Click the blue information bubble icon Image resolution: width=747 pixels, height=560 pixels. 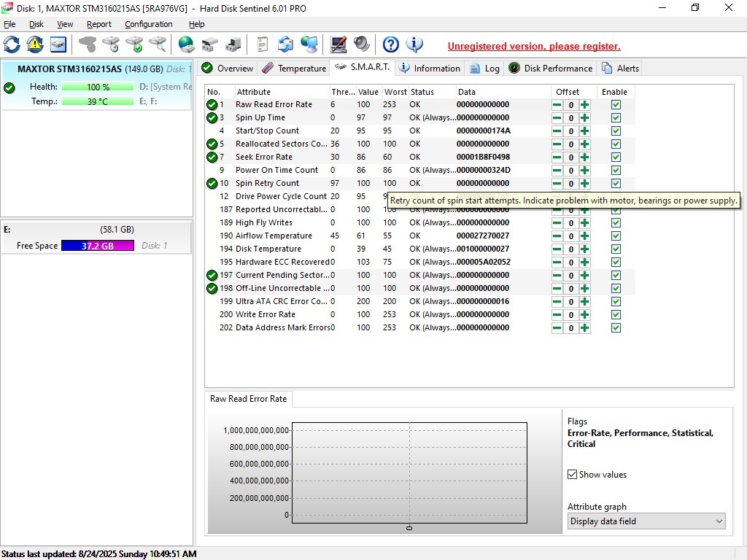pos(414,44)
